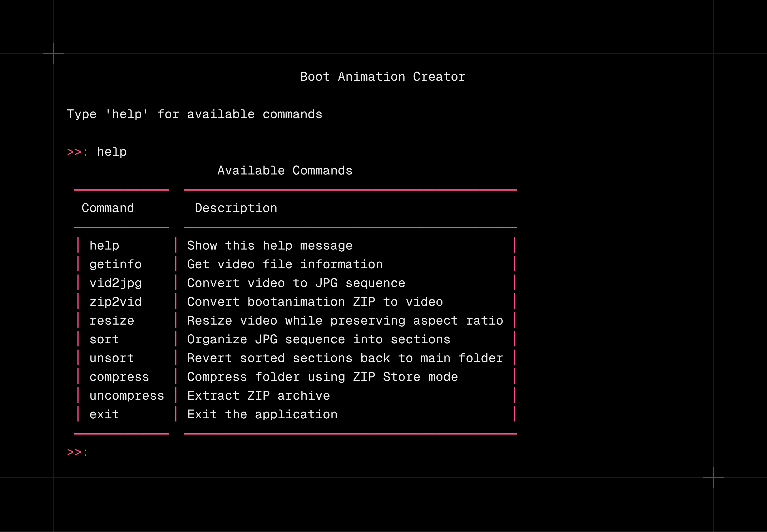767x532 pixels.
Task: Click 'Organize JPG sequence into sections' description
Action: pyautogui.click(x=319, y=339)
